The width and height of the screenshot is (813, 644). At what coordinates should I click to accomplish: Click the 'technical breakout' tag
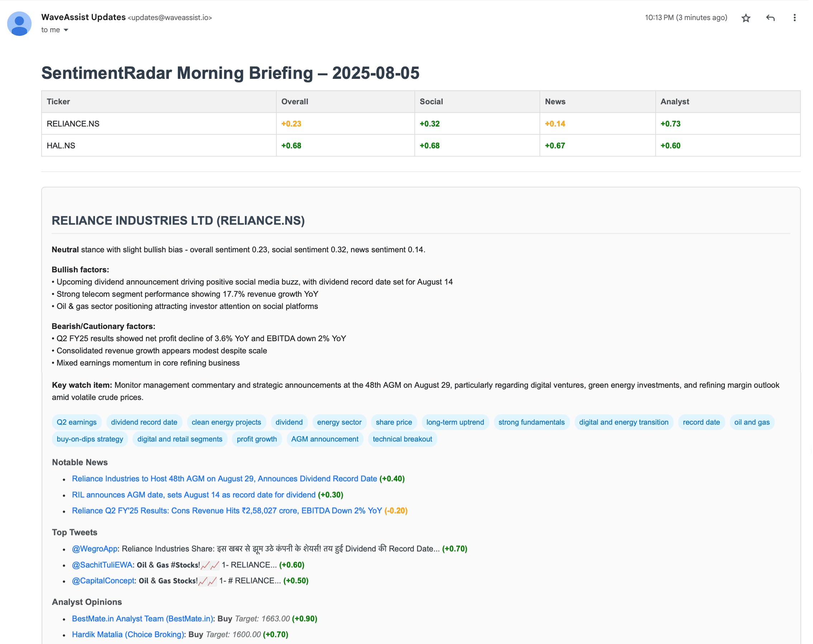[402, 439]
